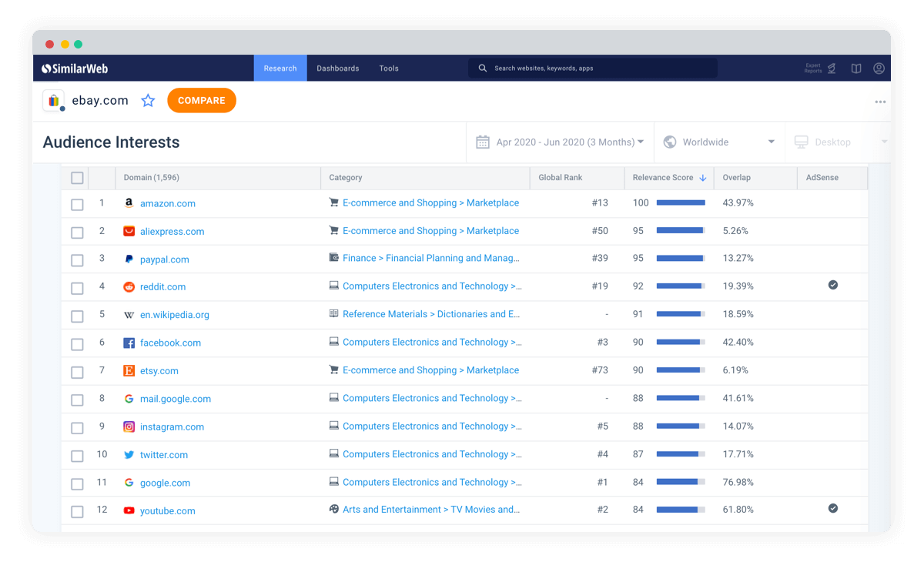Check the box for amazon.com row
The width and height of the screenshot is (924, 562).
coord(77,205)
